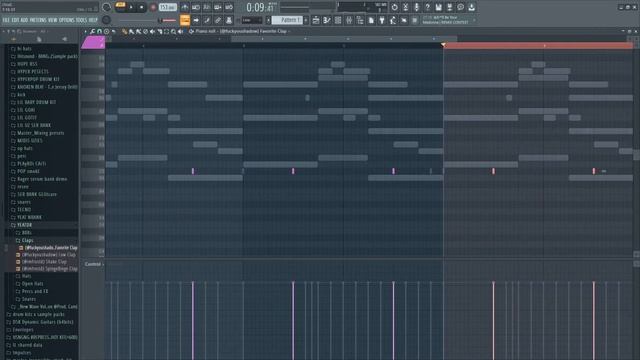The height and width of the screenshot is (360, 640).
Task: Click the red Record button
Action: 153,7
